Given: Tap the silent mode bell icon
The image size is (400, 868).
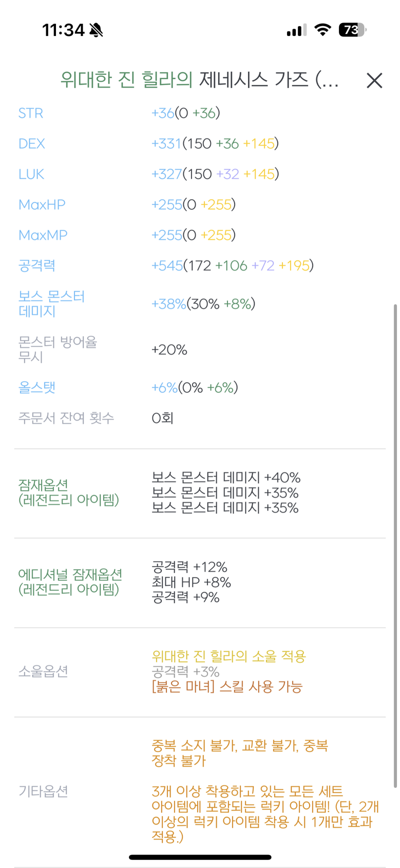Looking at the screenshot, I should (x=96, y=30).
